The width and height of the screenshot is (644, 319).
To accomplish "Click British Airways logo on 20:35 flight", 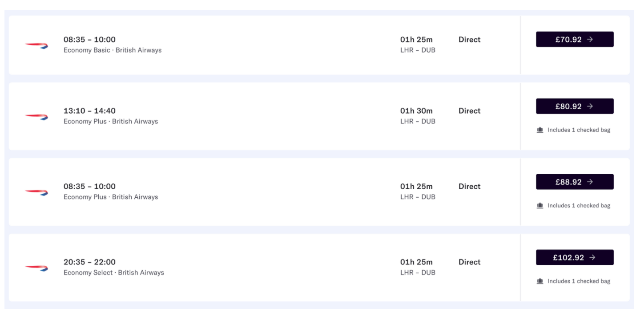I will (36, 267).
